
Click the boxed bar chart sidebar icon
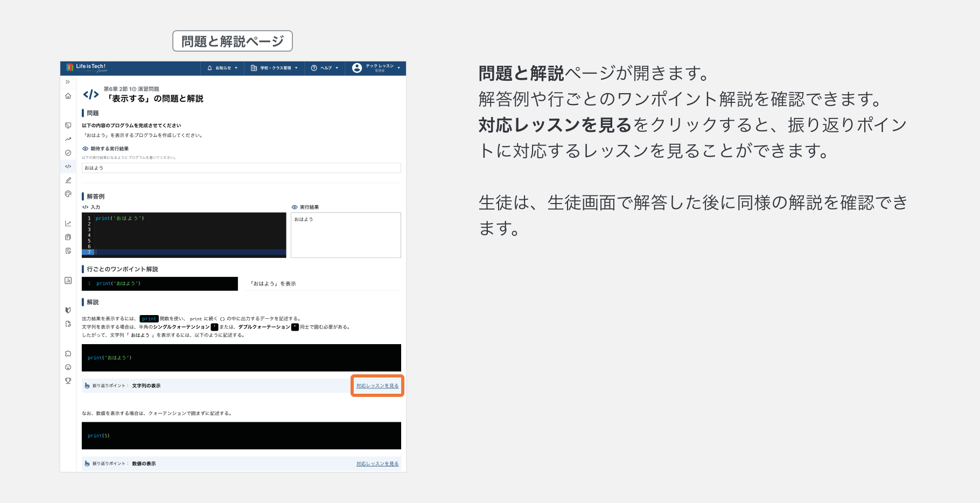click(x=68, y=280)
